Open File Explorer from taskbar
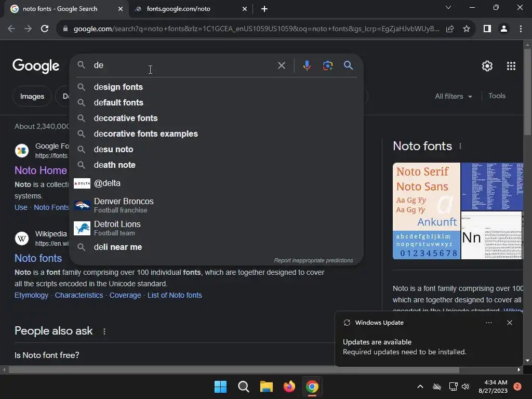Viewport: 532px width, 399px height. (x=267, y=387)
